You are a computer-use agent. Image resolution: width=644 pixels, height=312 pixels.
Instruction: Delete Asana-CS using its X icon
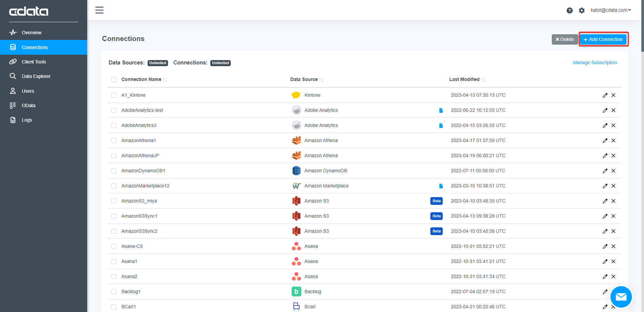coord(613,246)
